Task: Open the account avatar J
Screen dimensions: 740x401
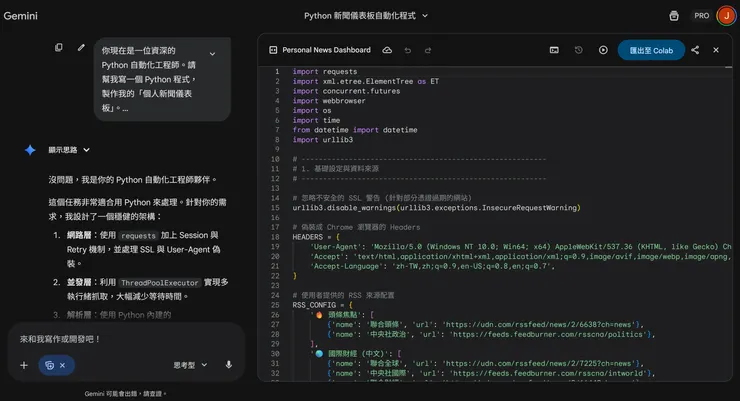Action: click(x=726, y=16)
